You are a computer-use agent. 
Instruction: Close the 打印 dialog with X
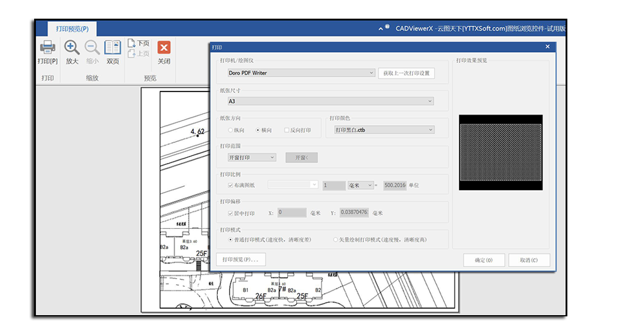547,47
